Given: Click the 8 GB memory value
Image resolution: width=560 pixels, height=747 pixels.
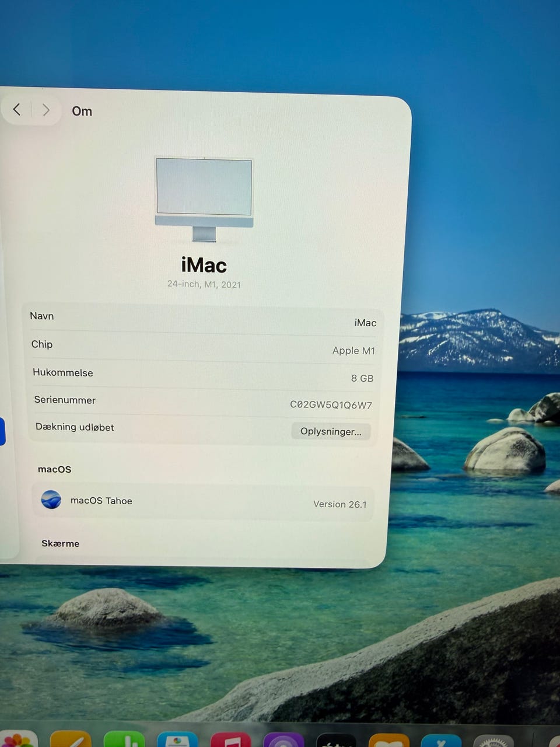Looking at the screenshot, I should coord(362,378).
